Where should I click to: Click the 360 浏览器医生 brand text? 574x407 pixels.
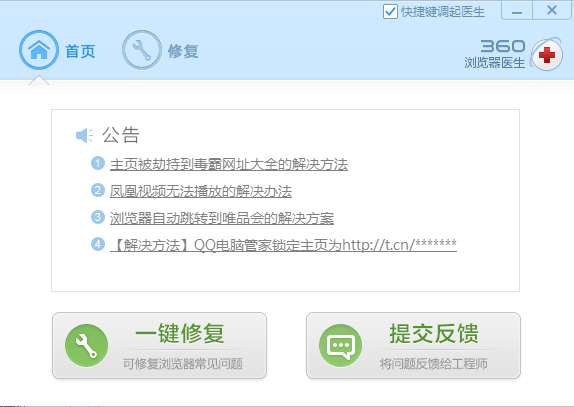[495, 54]
